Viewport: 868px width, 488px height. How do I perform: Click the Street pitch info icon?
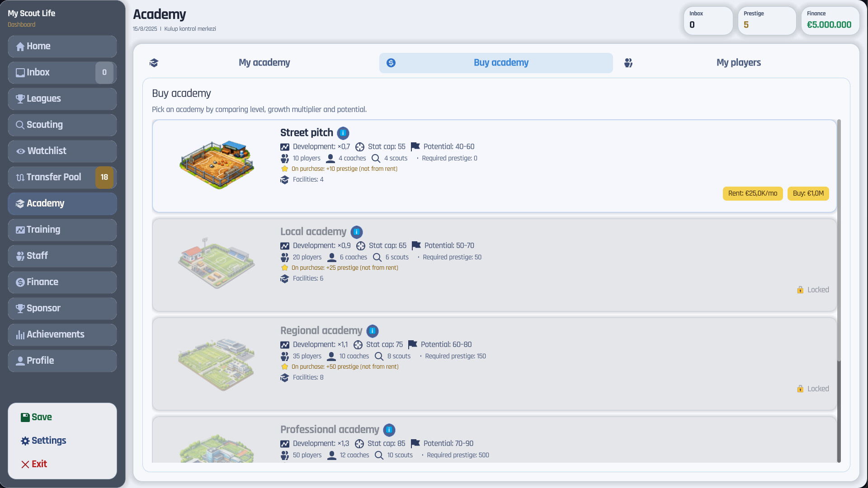(x=343, y=133)
